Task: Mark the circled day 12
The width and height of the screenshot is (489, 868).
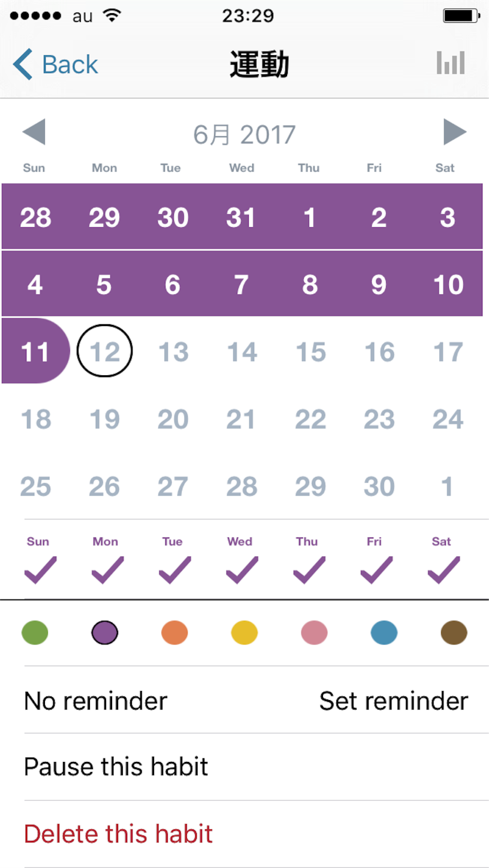Action: (105, 351)
